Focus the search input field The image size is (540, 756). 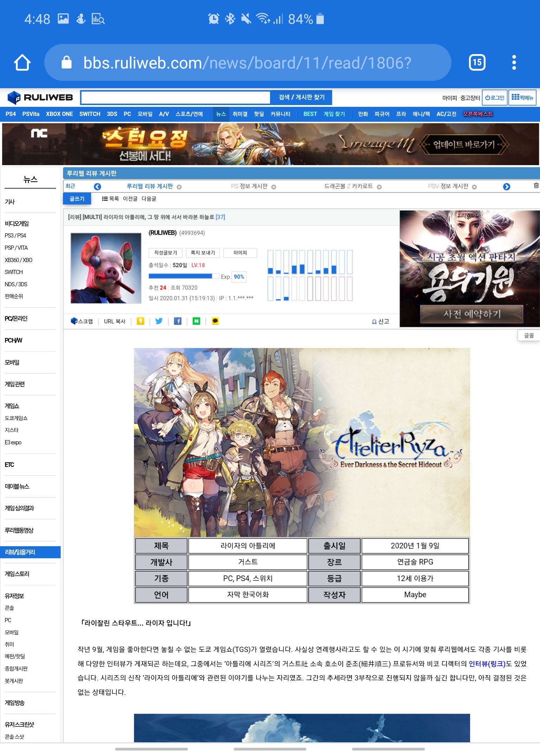point(175,97)
